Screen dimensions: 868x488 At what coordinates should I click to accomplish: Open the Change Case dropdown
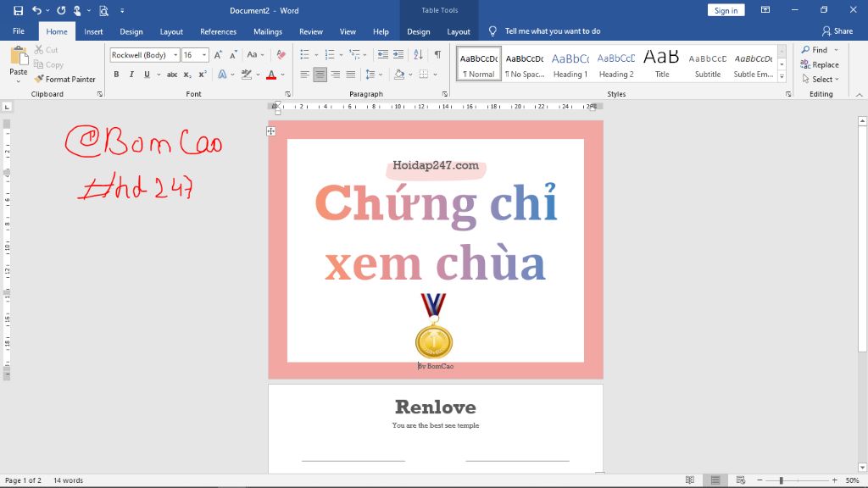coord(255,55)
